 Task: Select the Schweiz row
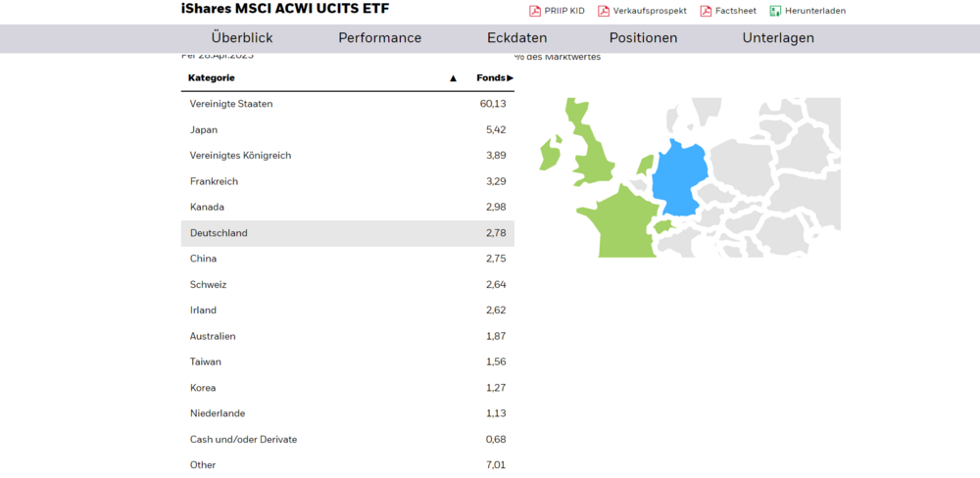(348, 284)
